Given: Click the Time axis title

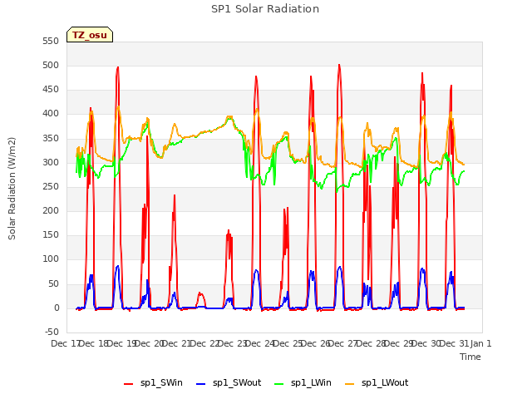Looking at the screenshot, I should 470,357.
